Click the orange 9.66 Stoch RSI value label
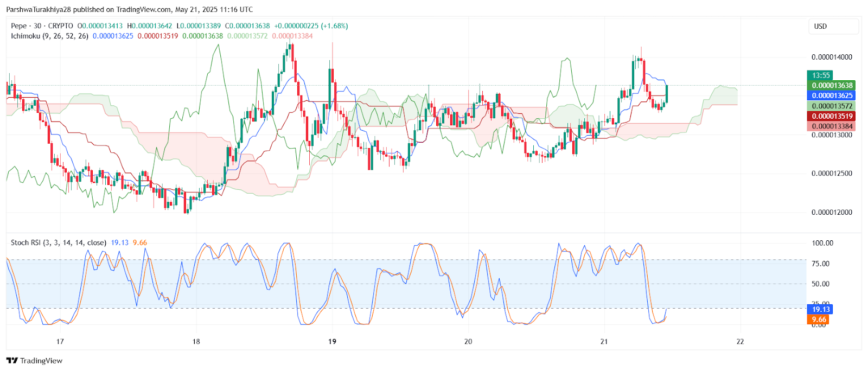 (819, 319)
